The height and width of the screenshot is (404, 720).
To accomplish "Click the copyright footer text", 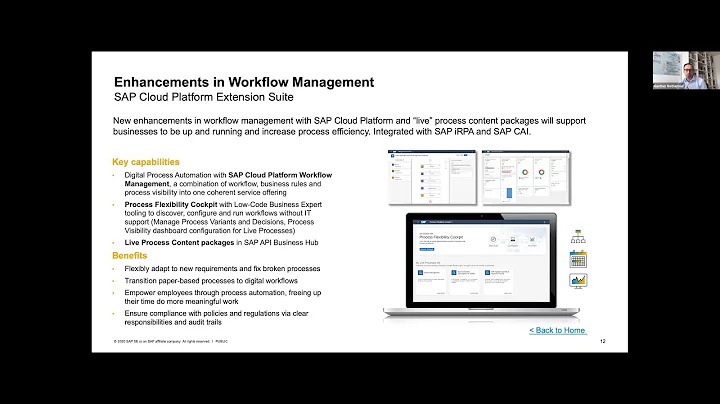I will pyautogui.click(x=170, y=341).
